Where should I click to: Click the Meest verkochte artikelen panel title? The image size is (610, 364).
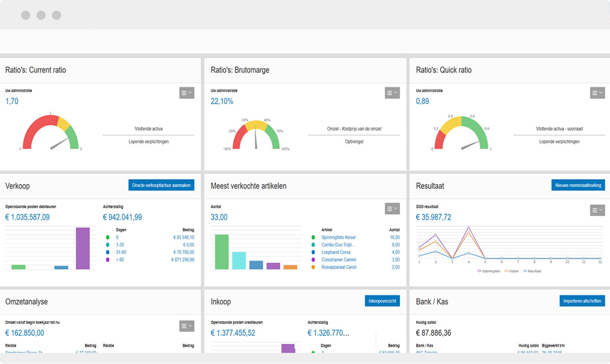249,186
